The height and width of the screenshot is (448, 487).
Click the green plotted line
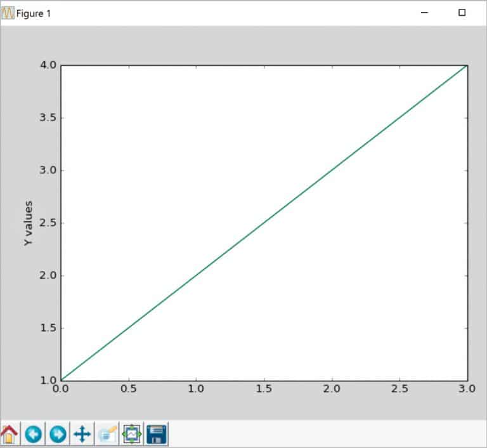pos(264,223)
